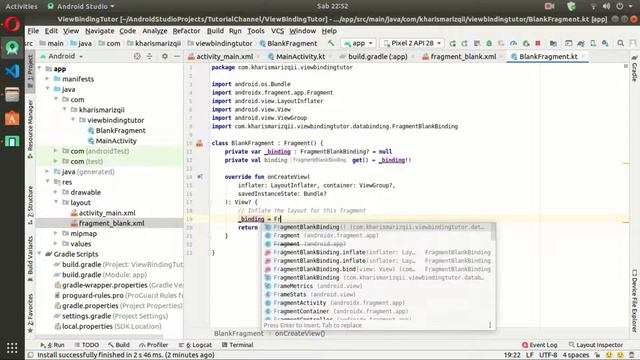640x360 pixels.
Task: Expand the drawable folder
Action: point(56,192)
